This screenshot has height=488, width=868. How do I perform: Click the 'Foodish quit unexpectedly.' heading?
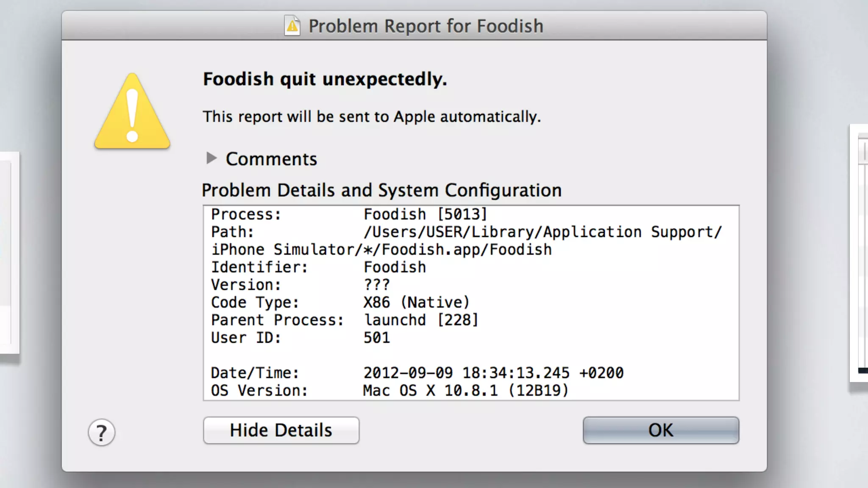pos(325,79)
